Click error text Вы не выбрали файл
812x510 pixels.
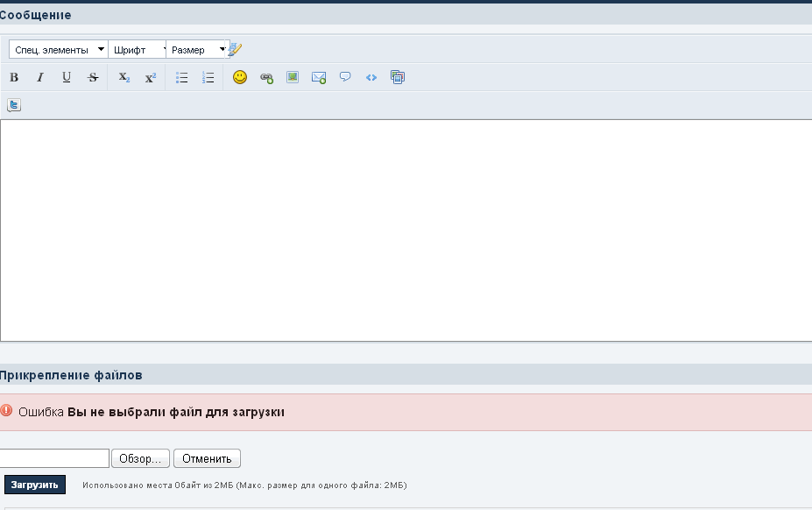176,412
